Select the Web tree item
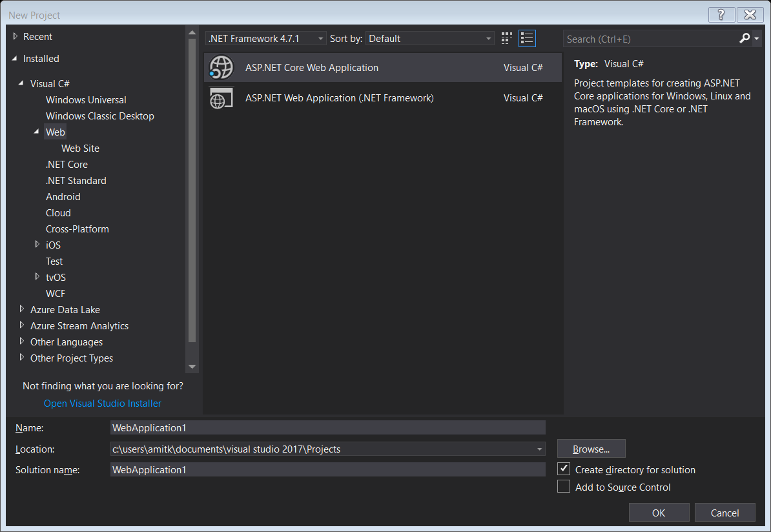Viewport: 771px width, 532px height. [55, 132]
